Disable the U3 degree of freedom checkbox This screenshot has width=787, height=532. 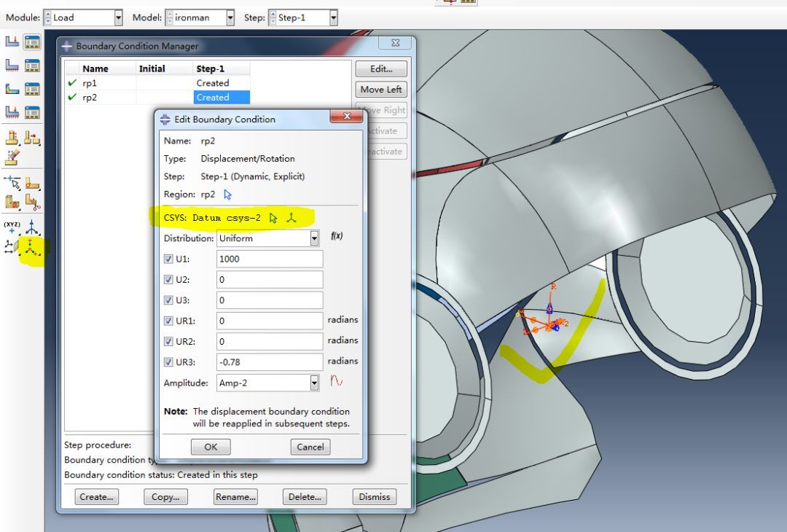(x=168, y=300)
